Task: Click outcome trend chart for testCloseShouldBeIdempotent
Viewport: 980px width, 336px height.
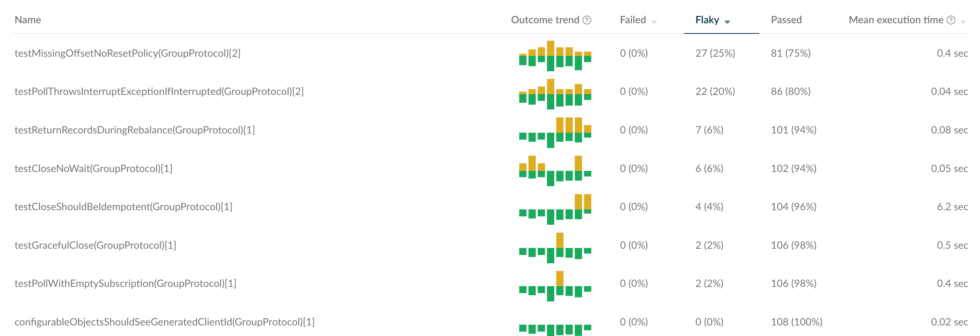Action: click(555, 209)
